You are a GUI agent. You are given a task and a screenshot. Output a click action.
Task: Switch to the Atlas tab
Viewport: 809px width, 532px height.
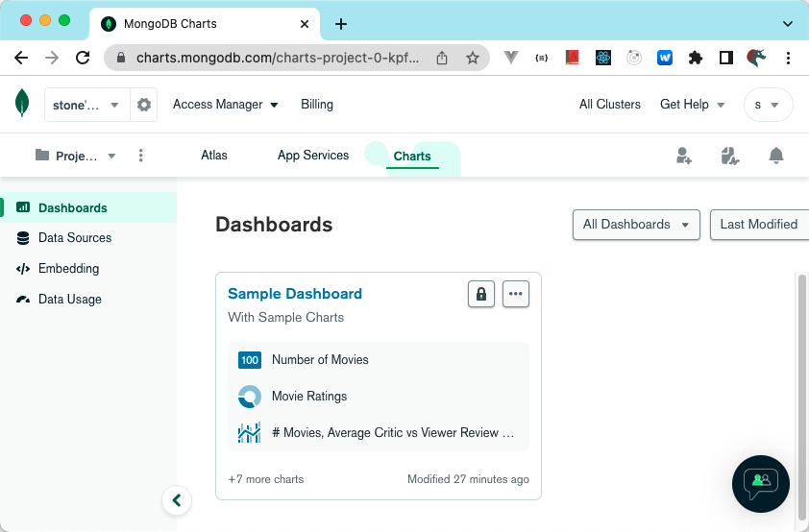coord(214,156)
